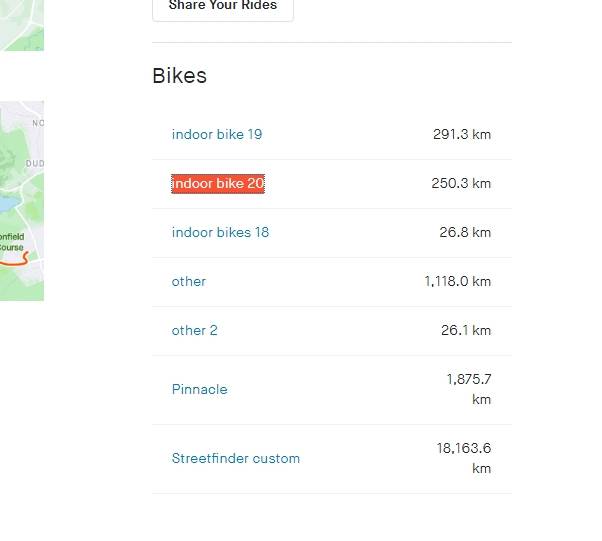Image resolution: width=602 pixels, height=541 pixels.
Task: Click the Share Your Rides button
Action: pos(223,7)
